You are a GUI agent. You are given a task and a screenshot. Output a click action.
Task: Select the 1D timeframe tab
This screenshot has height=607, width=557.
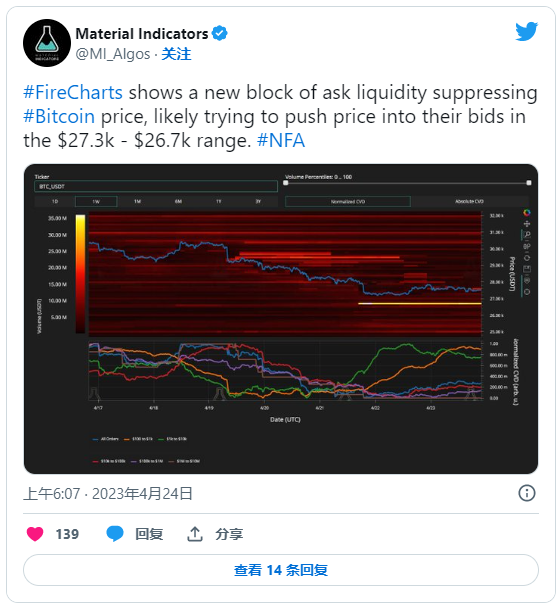point(55,202)
